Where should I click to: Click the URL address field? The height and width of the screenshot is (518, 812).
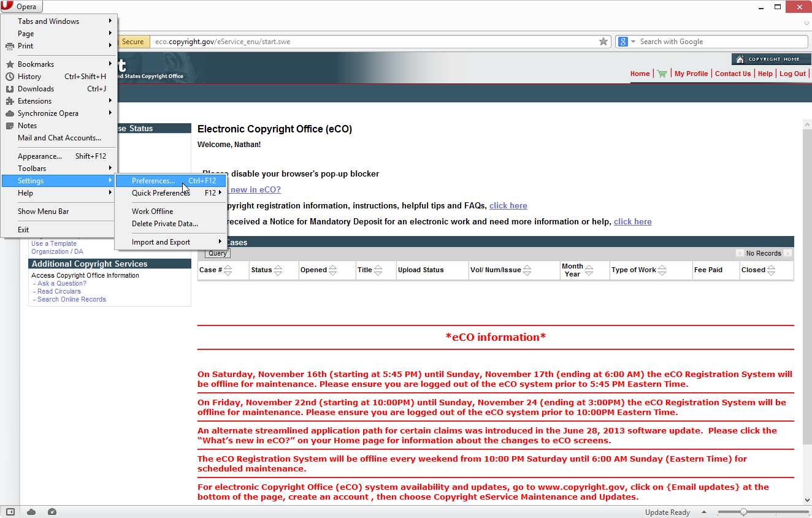coord(374,42)
